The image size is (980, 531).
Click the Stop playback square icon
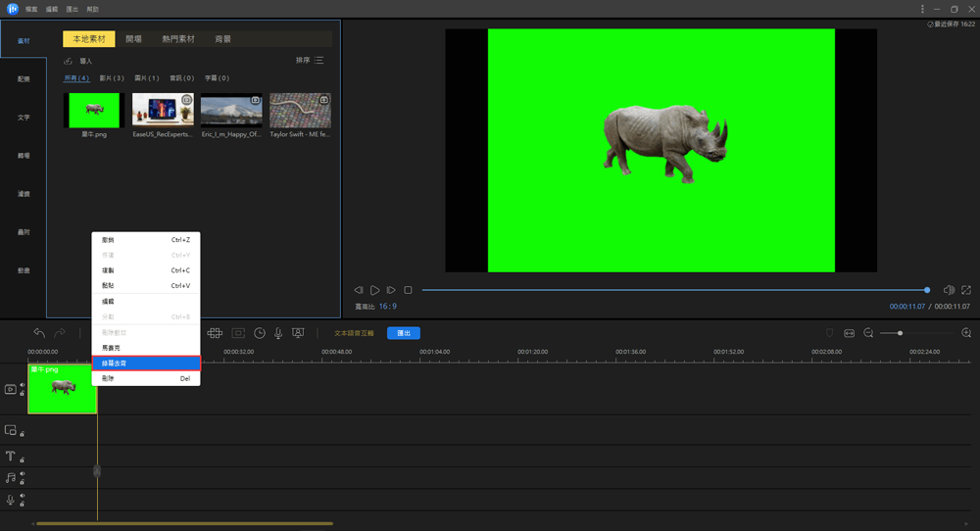[408, 290]
